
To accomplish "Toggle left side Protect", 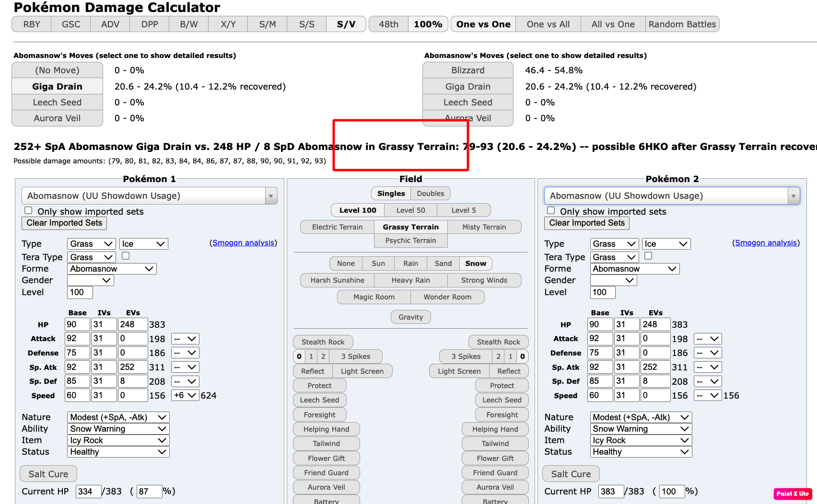I will (319, 385).
